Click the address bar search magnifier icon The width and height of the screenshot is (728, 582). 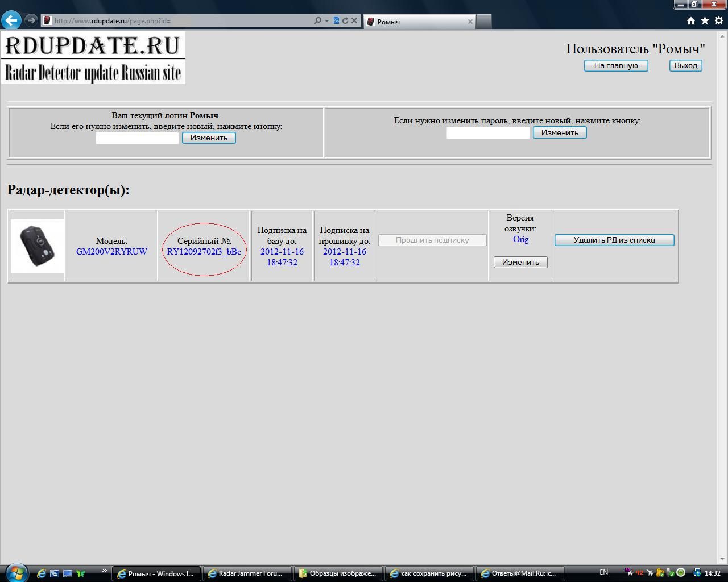317,21
